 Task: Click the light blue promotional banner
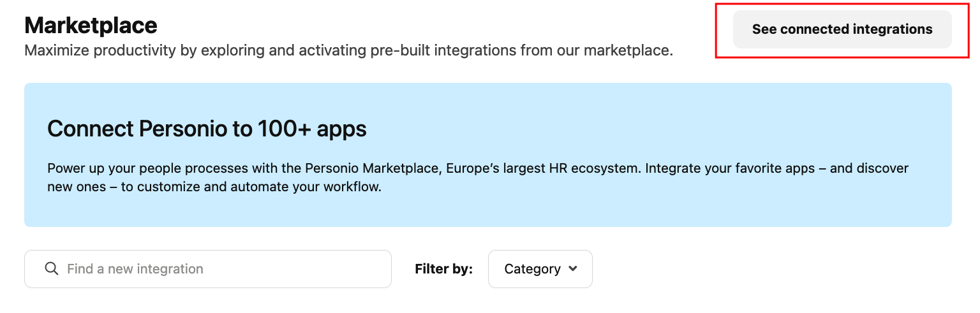488,155
